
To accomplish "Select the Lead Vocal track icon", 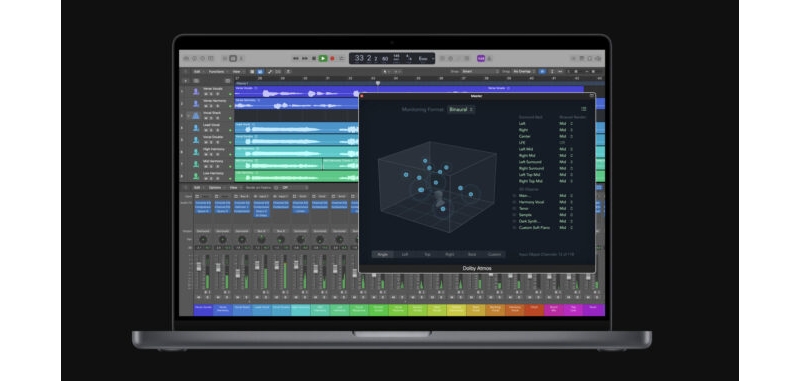I will (196, 128).
